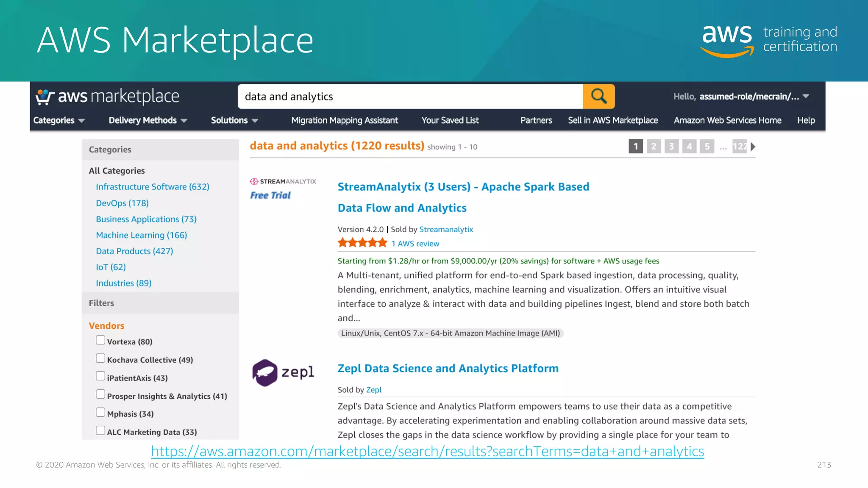Go to results page 3
The image size is (868, 488).
(671, 147)
